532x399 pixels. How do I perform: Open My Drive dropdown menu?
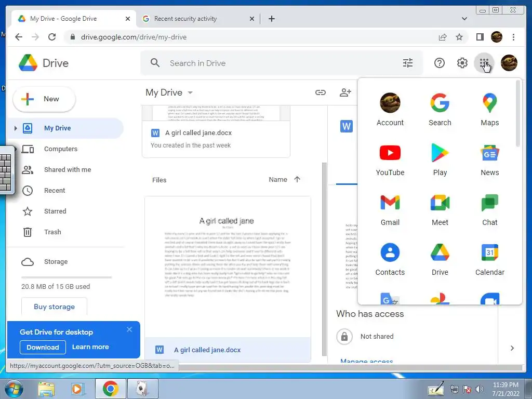[169, 92]
